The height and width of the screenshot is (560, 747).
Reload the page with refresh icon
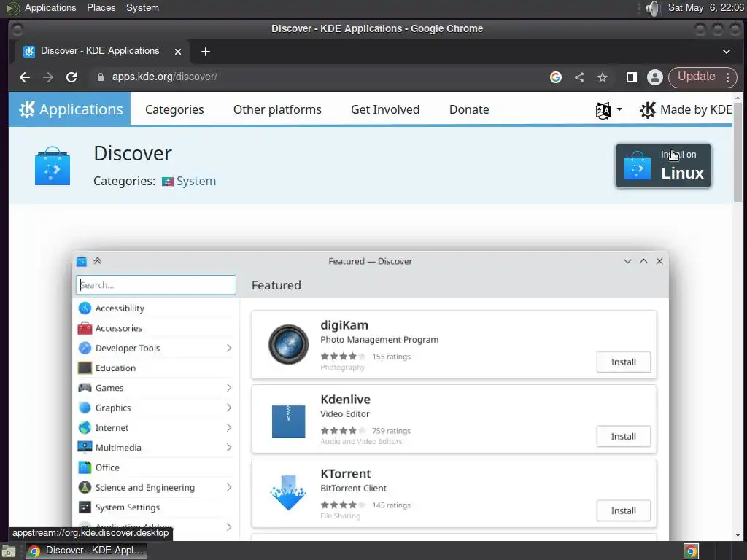[71, 77]
